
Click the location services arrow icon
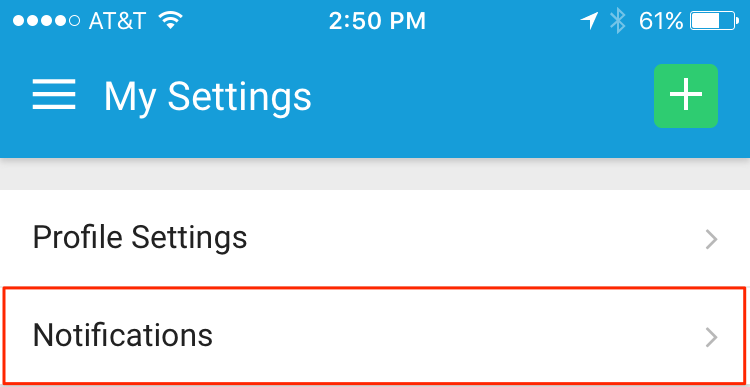coord(589,21)
